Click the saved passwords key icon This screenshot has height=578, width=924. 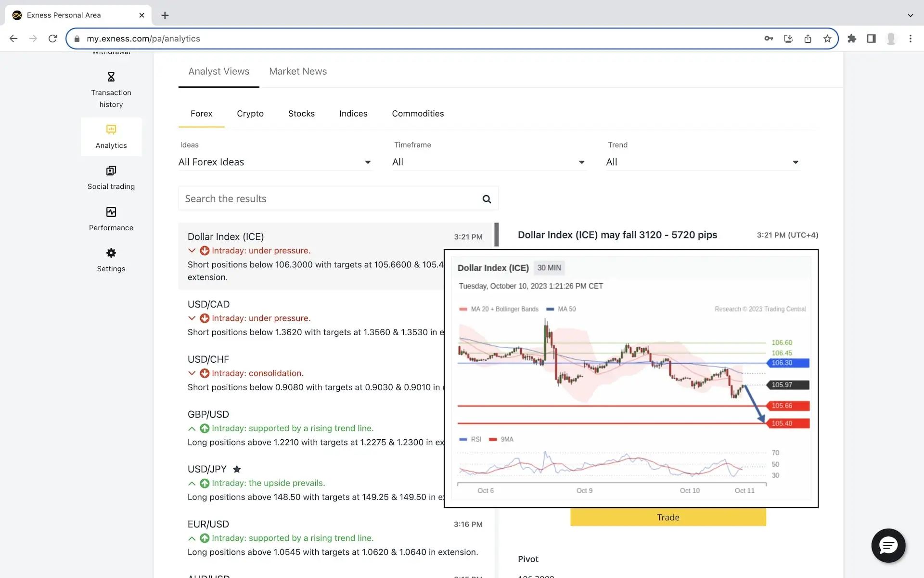[x=769, y=39]
